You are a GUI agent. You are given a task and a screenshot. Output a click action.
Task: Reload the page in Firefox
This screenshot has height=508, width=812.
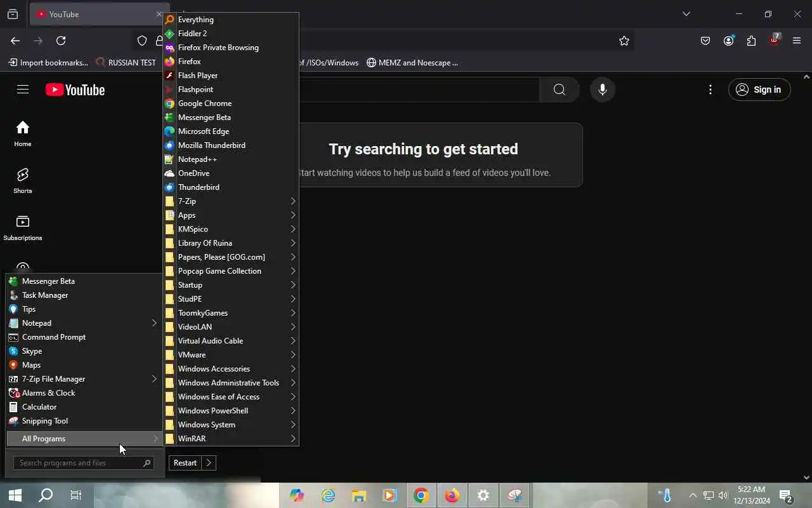point(61,41)
